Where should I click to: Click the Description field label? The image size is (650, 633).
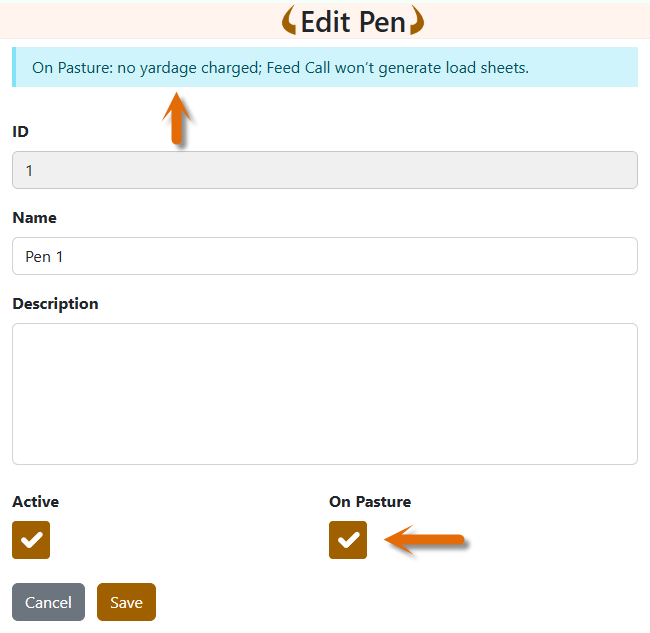(x=55, y=303)
